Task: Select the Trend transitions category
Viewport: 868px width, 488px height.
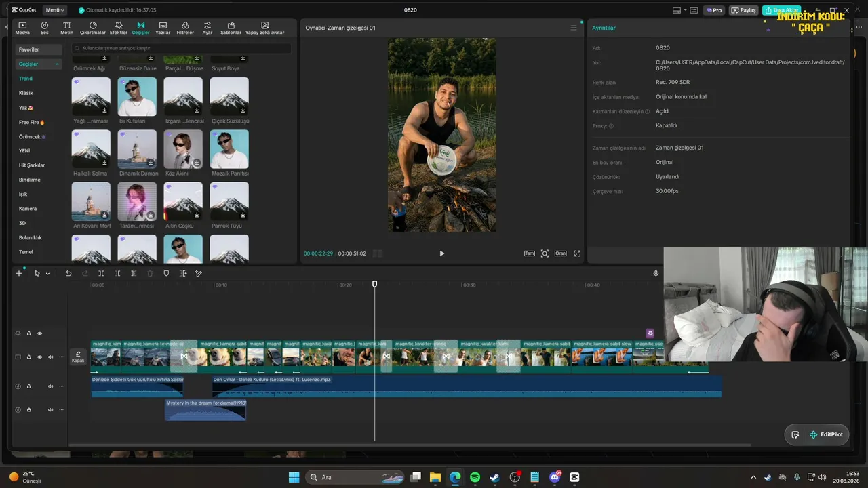Action: [26, 79]
